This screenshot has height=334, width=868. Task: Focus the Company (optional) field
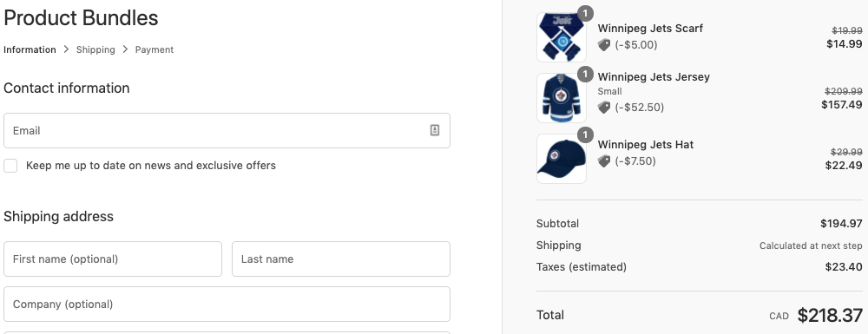[x=227, y=305]
